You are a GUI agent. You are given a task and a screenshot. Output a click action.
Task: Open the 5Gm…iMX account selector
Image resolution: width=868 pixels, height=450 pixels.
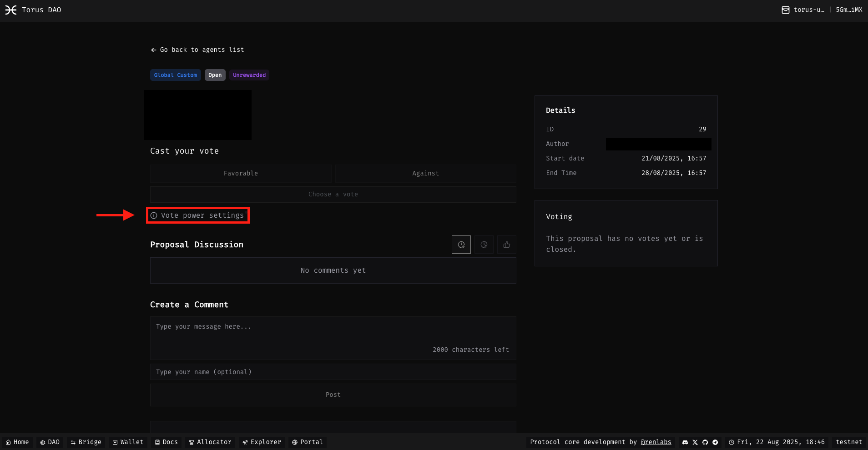(x=849, y=10)
